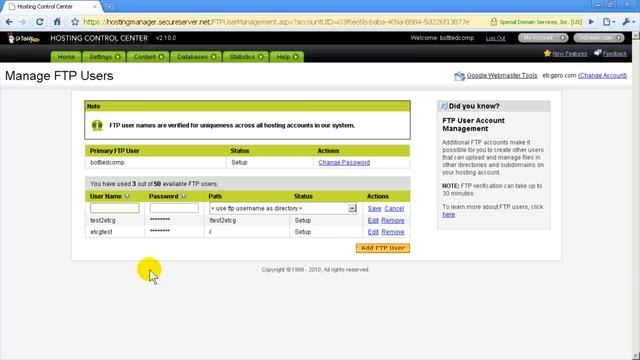This screenshot has height=360, width=640.
Task: Click the green info icon in Note
Action: pos(97,125)
